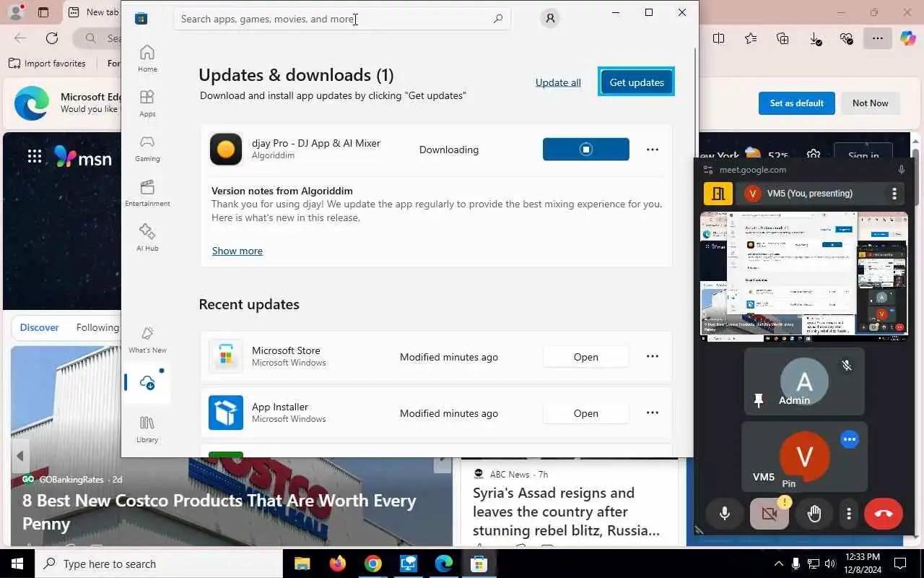Viewport: 924px width, 578px height.
Task: Show hidden system tray icons
Action: pos(778,564)
